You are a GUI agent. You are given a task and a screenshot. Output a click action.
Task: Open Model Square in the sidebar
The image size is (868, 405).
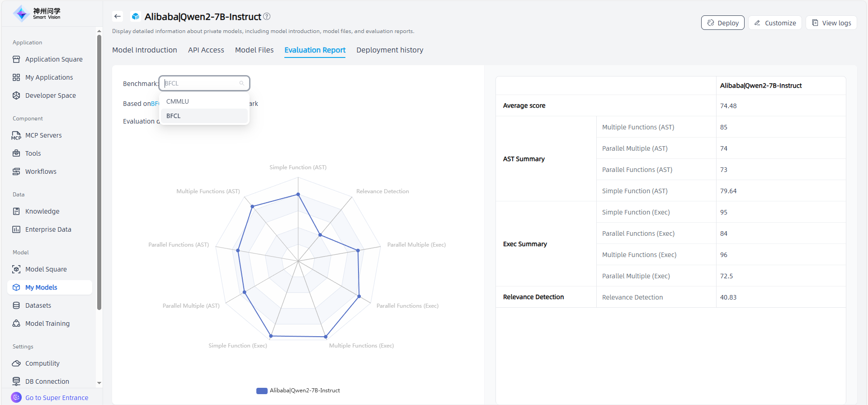46,269
